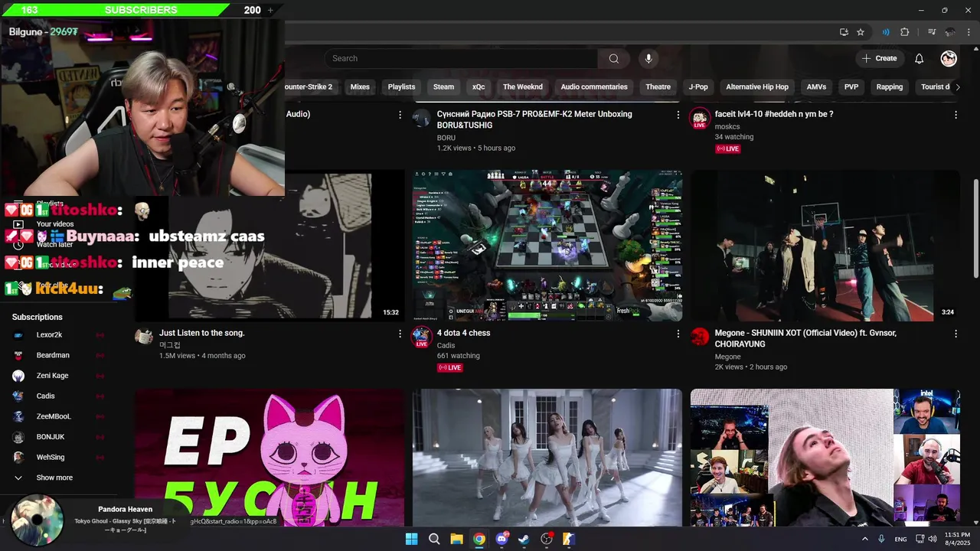Open Lexor2k subscription in sidebar
Image resolution: width=980 pixels, height=551 pixels.
[49, 335]
